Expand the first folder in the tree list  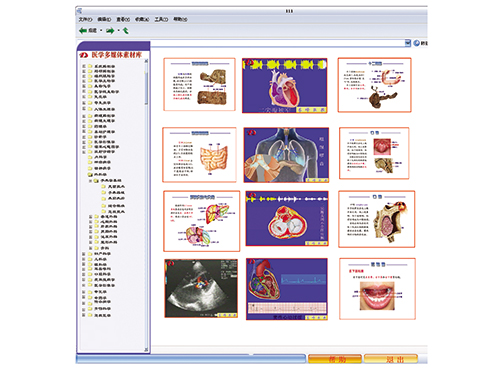84,66
